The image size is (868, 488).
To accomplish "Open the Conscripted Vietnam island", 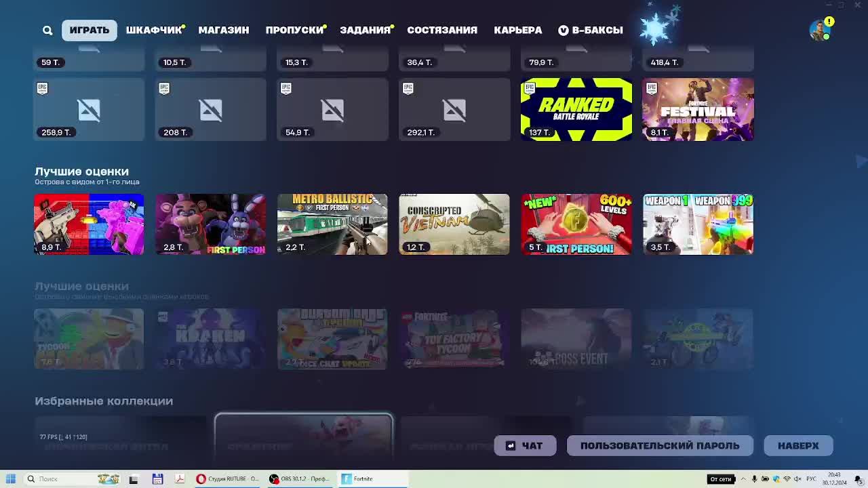I will click(454, 224).
